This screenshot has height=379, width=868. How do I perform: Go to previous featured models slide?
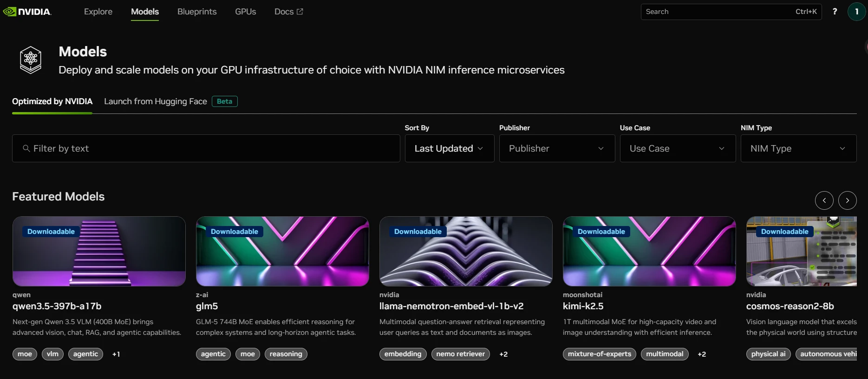point(824,200)
